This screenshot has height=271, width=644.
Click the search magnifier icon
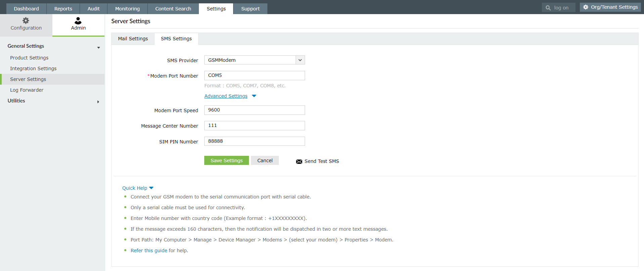pyautogui.click(x=548, y=8)
